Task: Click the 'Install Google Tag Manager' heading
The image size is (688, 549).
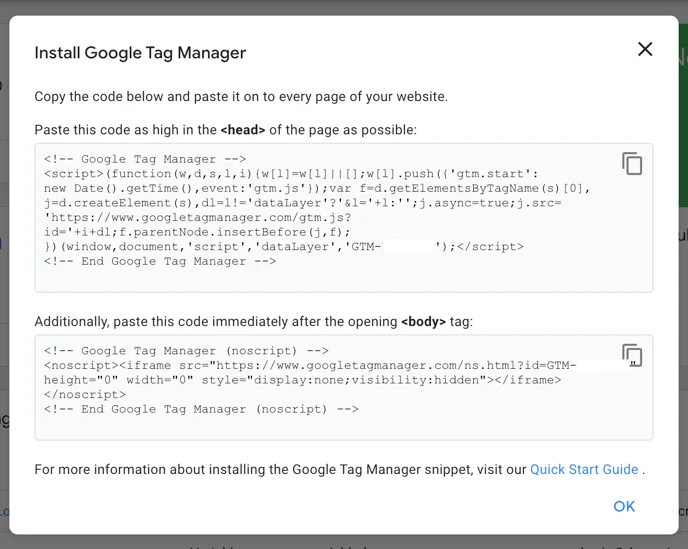Action: click(140, 53)
